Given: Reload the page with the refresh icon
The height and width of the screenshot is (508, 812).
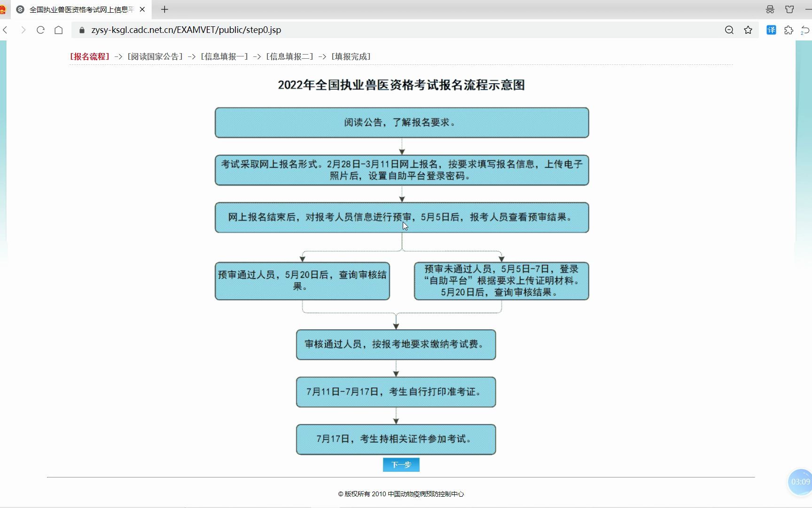Looking at the screenshot, I should pyautogui.click(x=40, y=30).
